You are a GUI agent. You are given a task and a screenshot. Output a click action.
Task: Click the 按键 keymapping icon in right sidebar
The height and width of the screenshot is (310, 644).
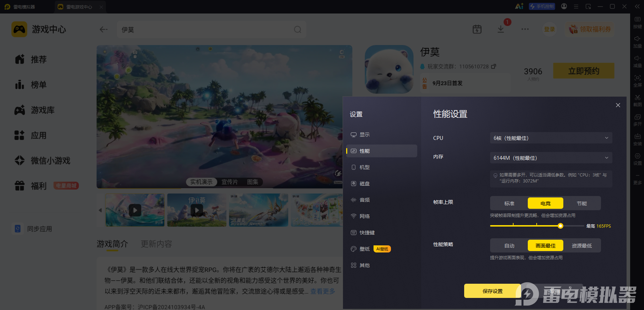pyautogui.click(x=637, y=22)
